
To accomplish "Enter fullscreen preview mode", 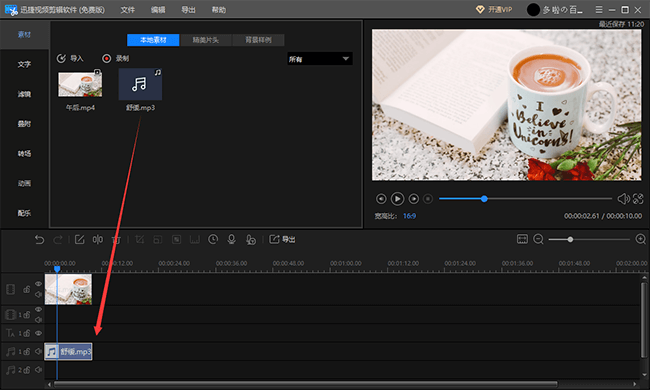I will [638, 199].
